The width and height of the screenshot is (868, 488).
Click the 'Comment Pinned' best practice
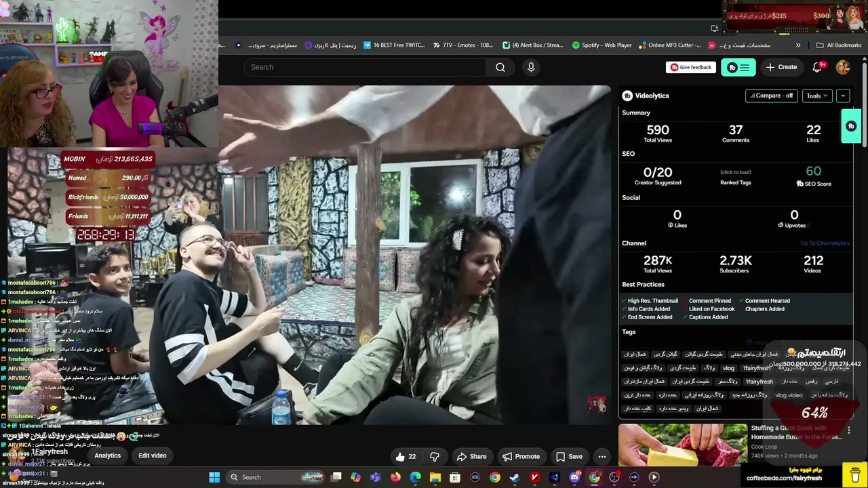707,301
